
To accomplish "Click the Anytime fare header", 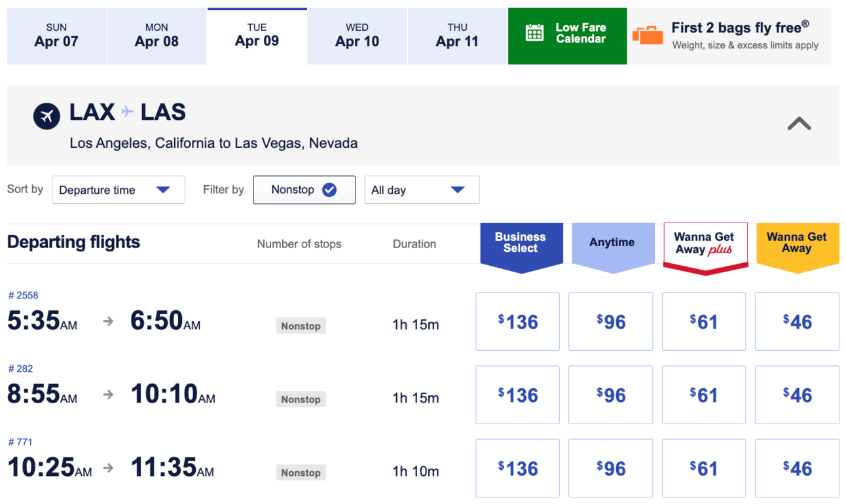I will [x=613, y=247].
